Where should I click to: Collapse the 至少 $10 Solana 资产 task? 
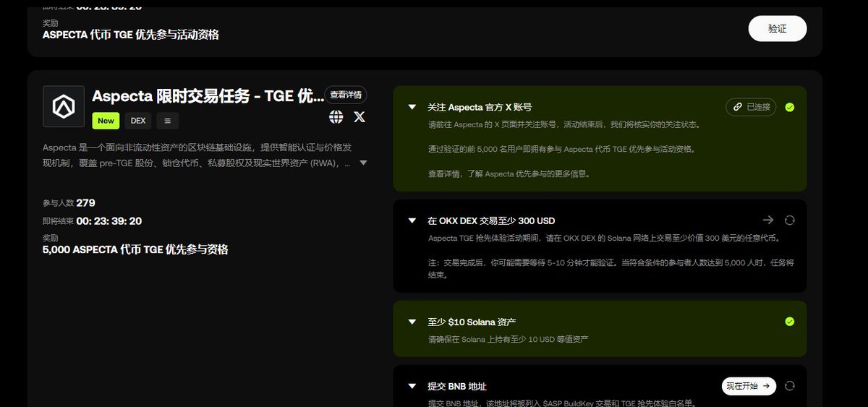(412, 322)
